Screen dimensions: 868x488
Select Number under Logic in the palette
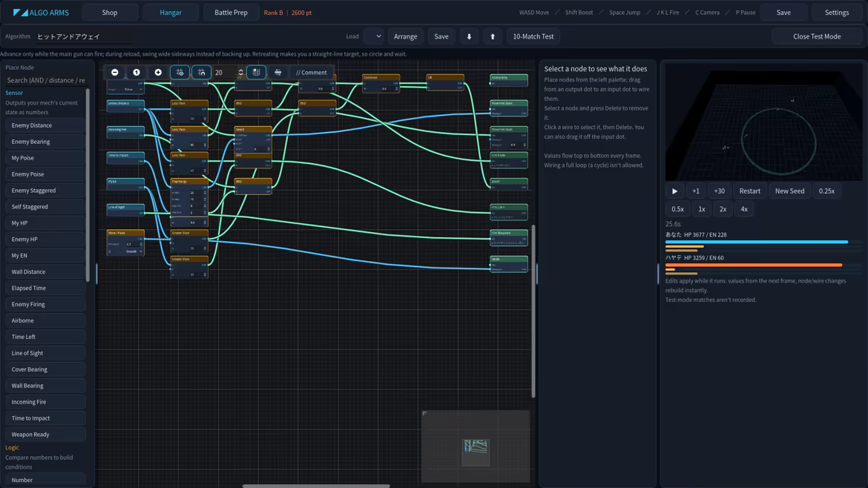click(45, 480)
